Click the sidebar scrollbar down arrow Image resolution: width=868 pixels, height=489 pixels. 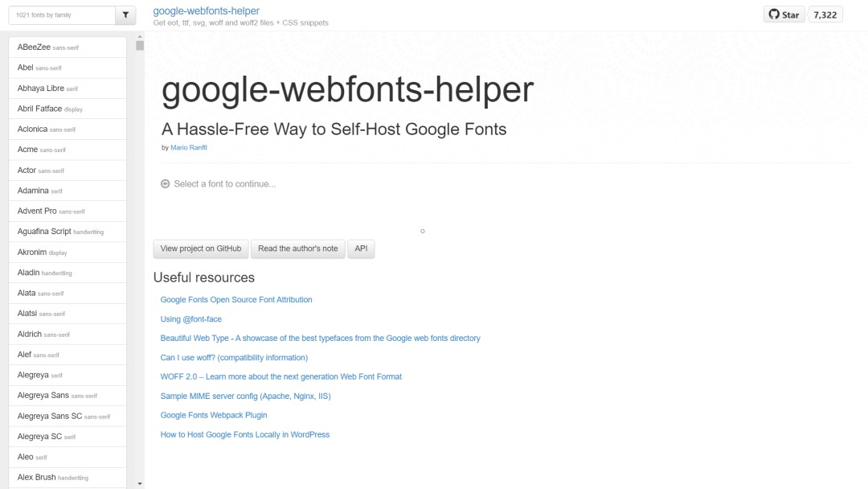[x=138, y=483]
